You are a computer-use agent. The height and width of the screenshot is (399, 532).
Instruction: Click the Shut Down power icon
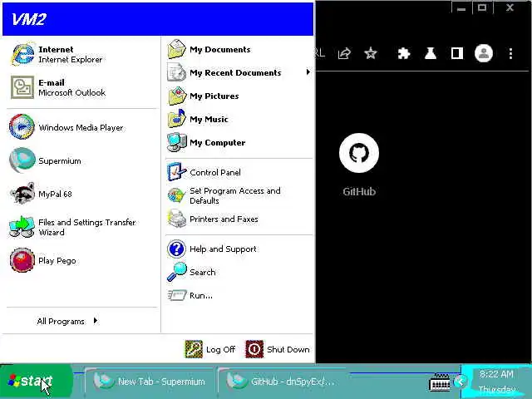coord(254,349)
